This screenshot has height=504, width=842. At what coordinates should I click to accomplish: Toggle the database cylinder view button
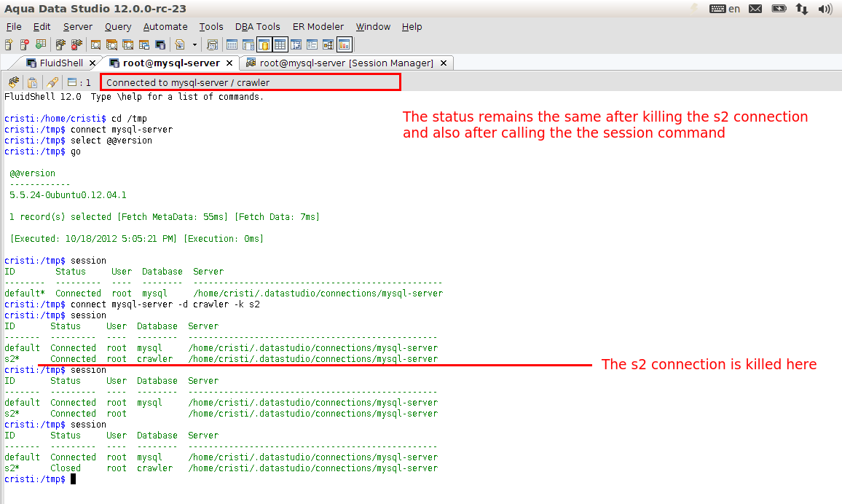(264, 44)
